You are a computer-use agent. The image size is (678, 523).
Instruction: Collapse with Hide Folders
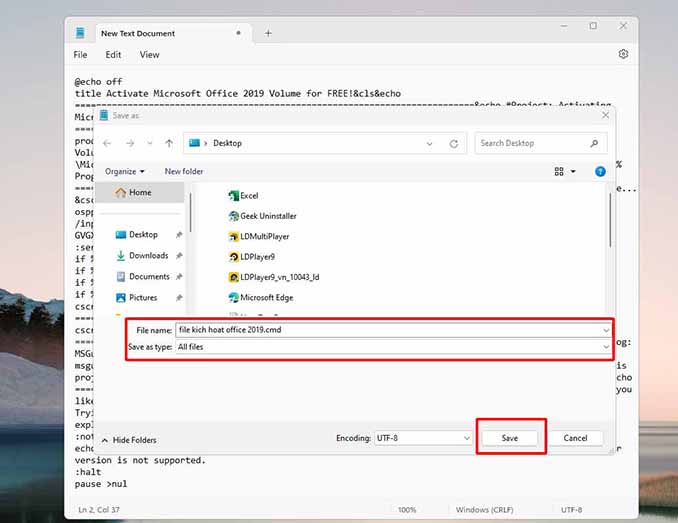129,440
